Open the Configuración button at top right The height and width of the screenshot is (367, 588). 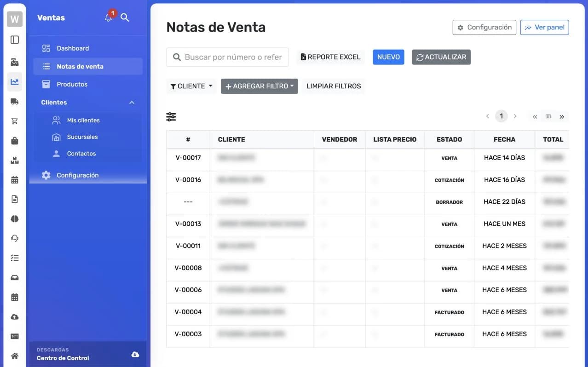pyautogui.click(x=484, y=28)
